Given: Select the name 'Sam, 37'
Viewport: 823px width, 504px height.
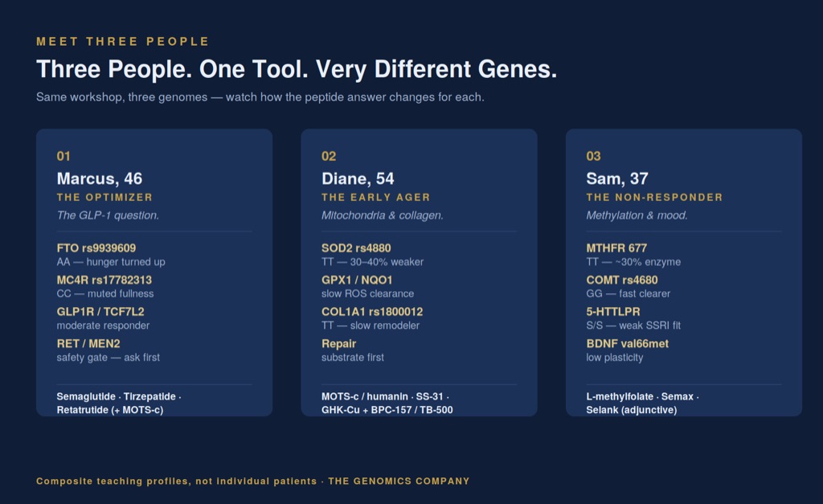Looking at the screenshot, I should pos(616,178).
